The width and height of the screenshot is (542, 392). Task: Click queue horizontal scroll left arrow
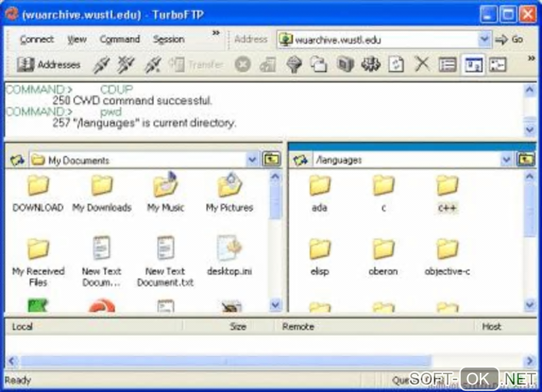(12, 361)
